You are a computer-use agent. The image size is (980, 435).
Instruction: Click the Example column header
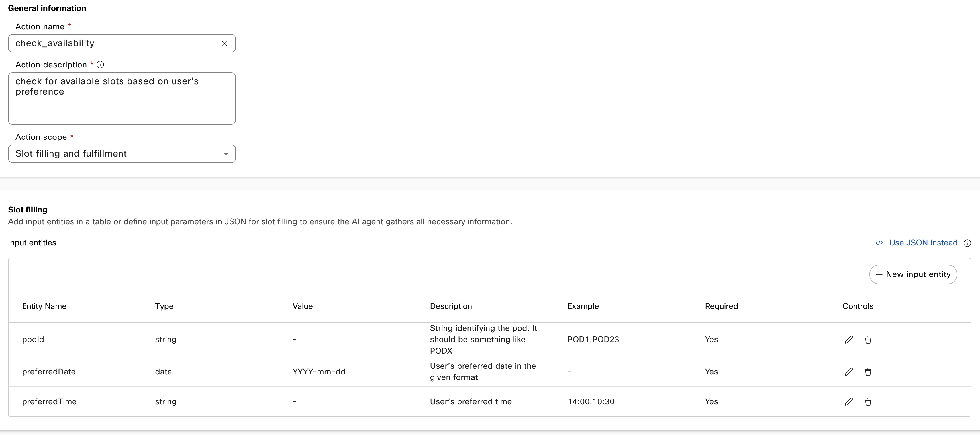pyautogui.click(x=583, y=307)
